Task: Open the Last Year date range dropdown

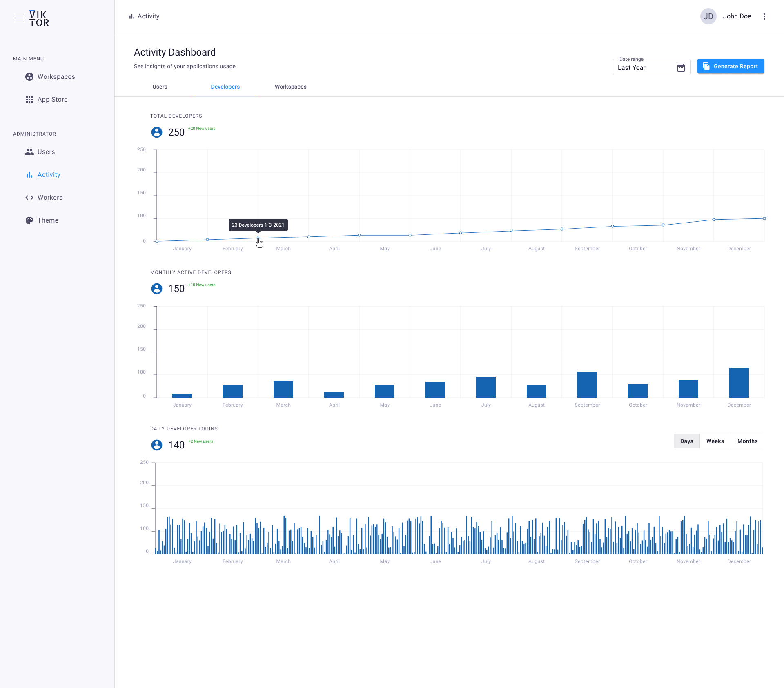Action: 652,67
